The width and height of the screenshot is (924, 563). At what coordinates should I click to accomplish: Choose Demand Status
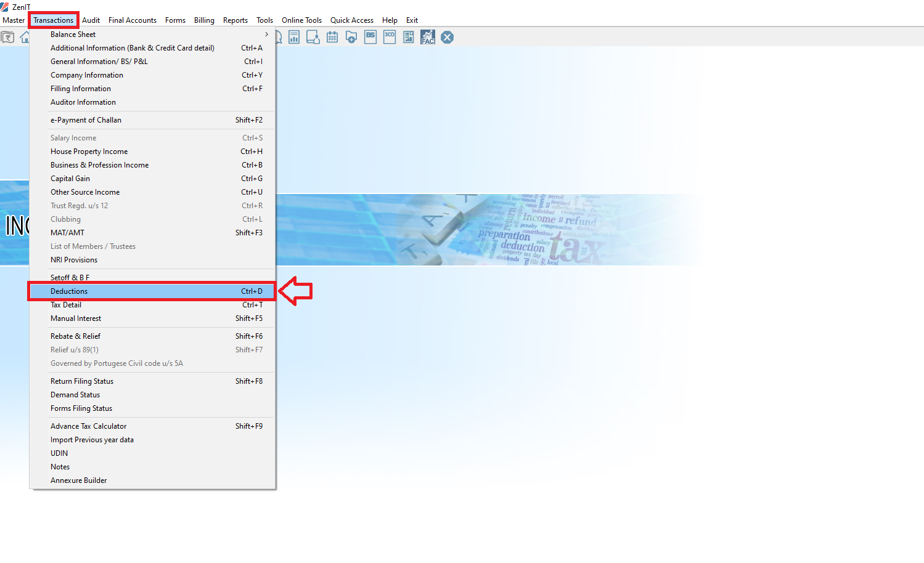[x=152, y=395]
